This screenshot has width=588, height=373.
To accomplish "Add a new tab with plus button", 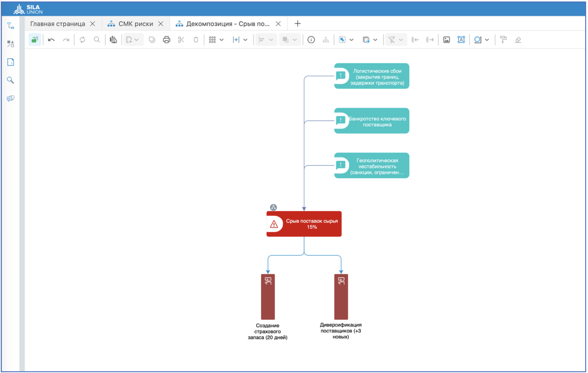I will tap(298, 24).
